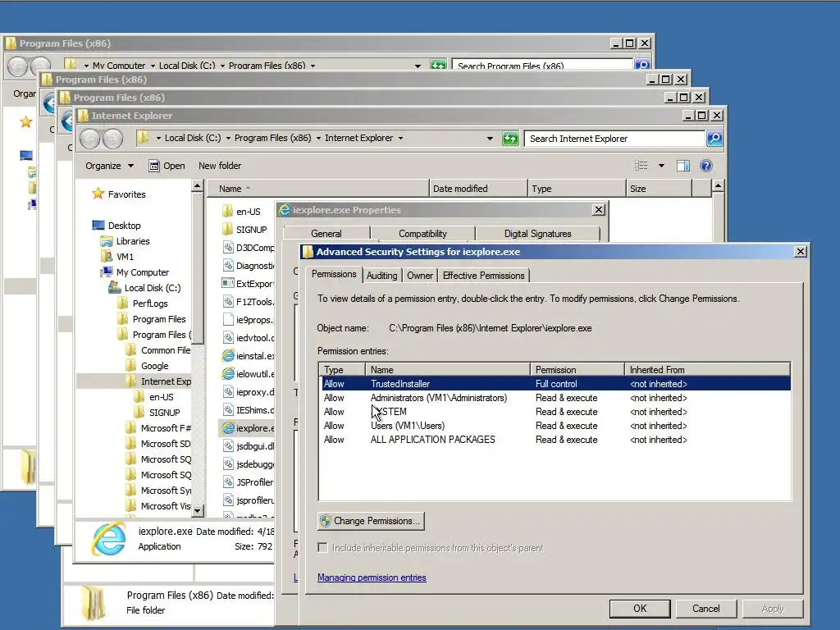
Task: Switch to the Owner tab
Action: tap(420, 276)
